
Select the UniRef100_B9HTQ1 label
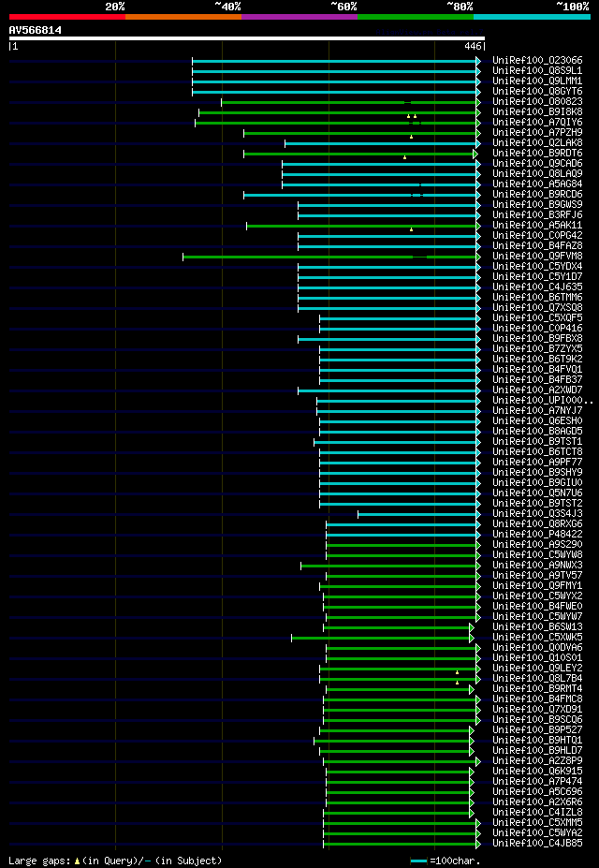pos(537,740)
